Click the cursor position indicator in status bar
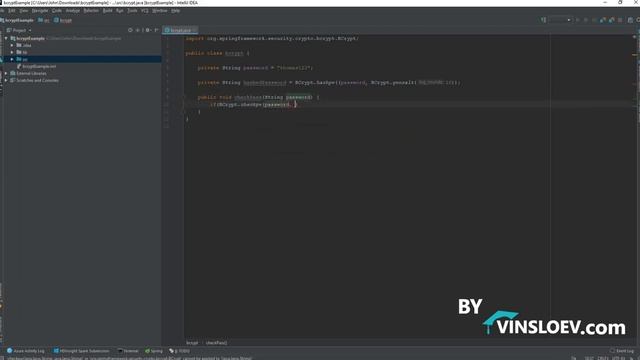640x360 pixels. click(x=589, y=358)
